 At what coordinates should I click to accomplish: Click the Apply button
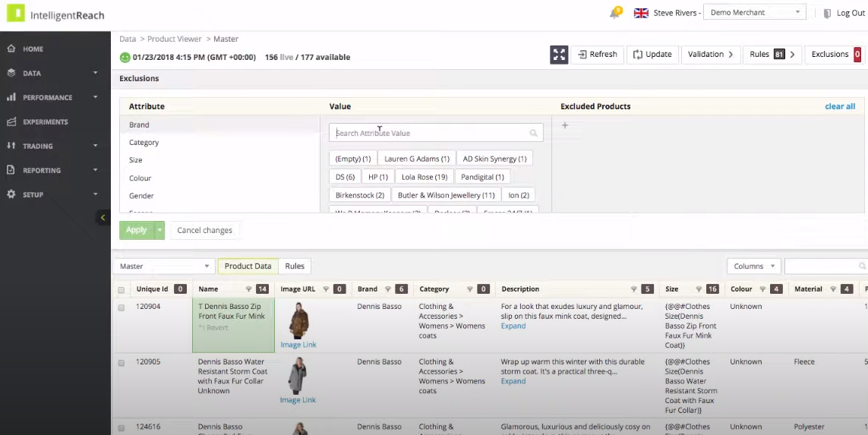click(136, 230)
